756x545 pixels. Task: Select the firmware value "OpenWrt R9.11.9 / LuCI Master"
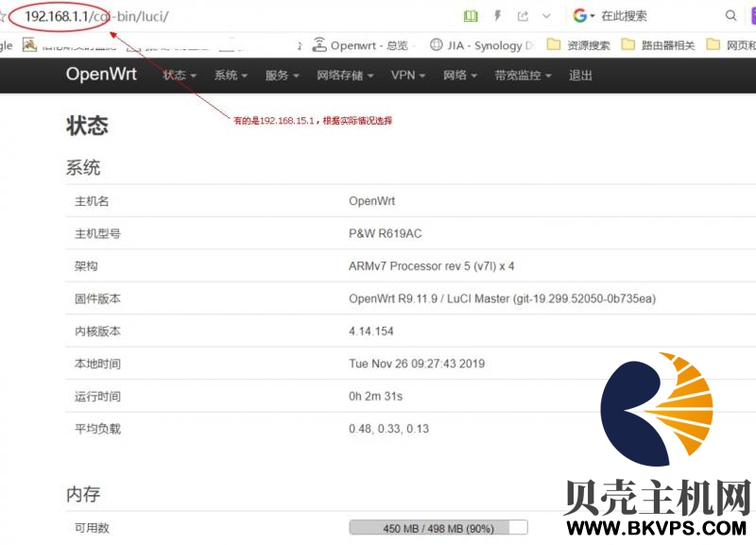(x=429, y=298)
